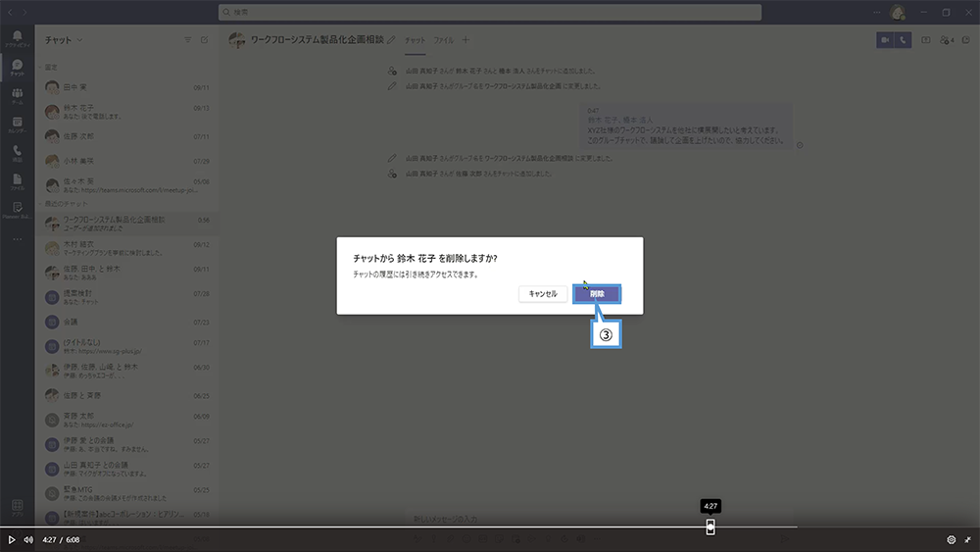Open group chat 伊藤, 佐藤, 山崎, と 鈴木
The width and height of the screenshot is (980, 552).
tap(126, 371)
